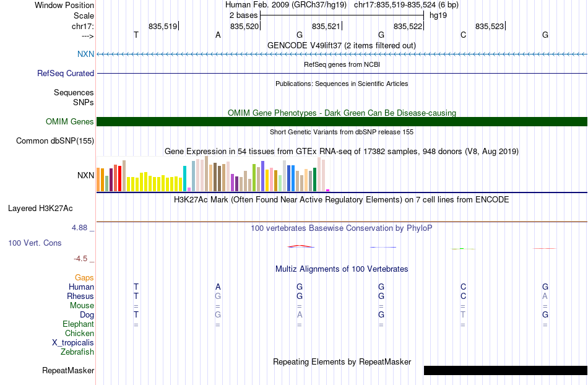The image size is (588, 385).
Task: Click the Rhesus row C base
Action: tap(463, 296)
